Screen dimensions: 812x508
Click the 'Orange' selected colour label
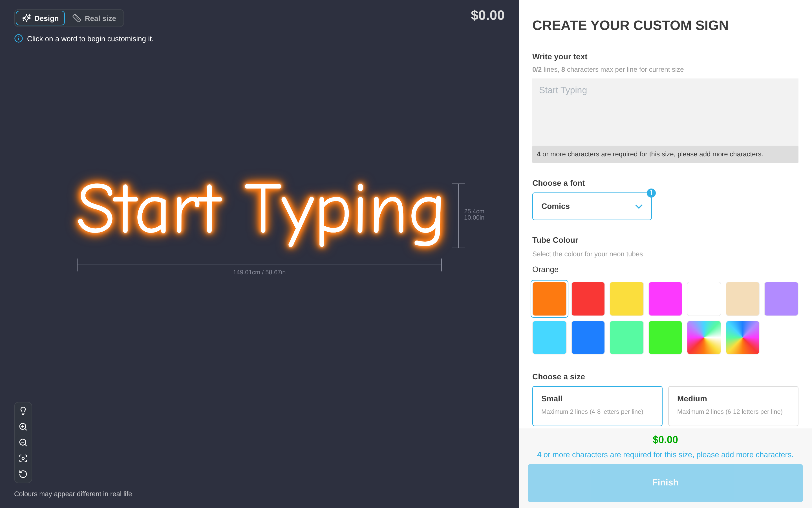[545, 270]
